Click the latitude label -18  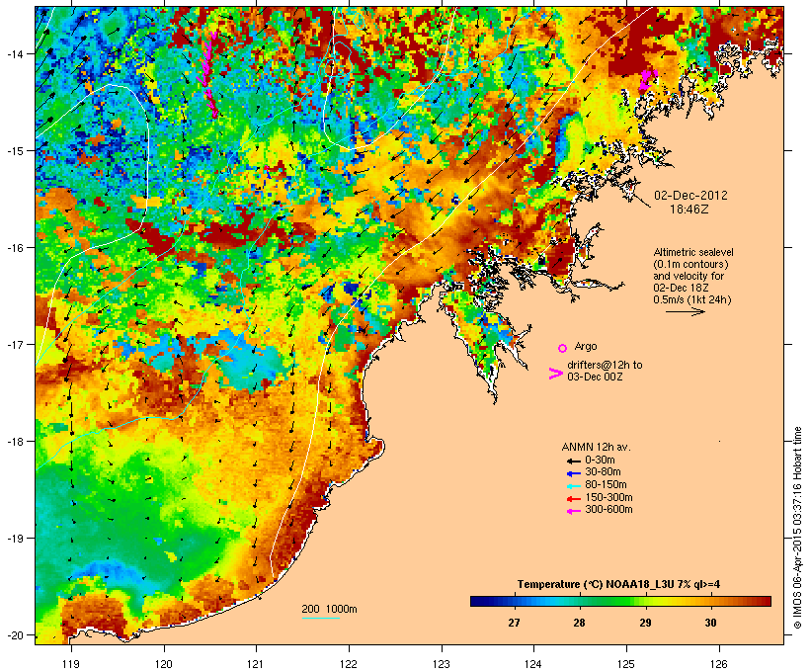(x=15, y=442)
